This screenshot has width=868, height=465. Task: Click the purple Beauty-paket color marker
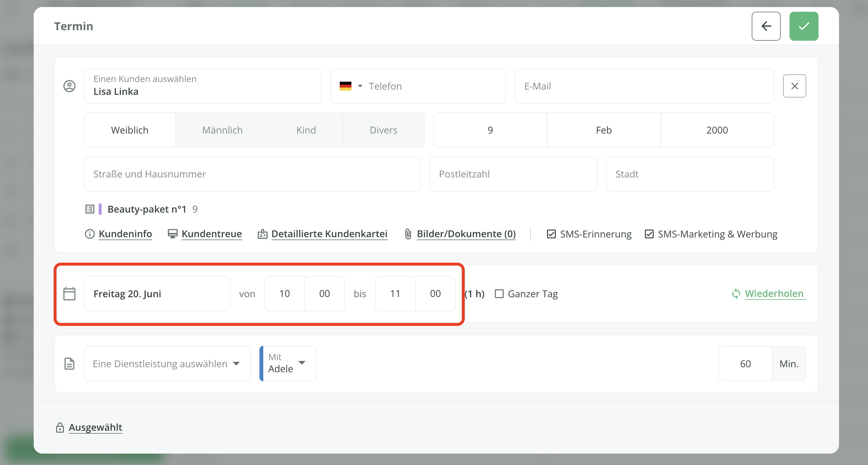click(100, 209)
